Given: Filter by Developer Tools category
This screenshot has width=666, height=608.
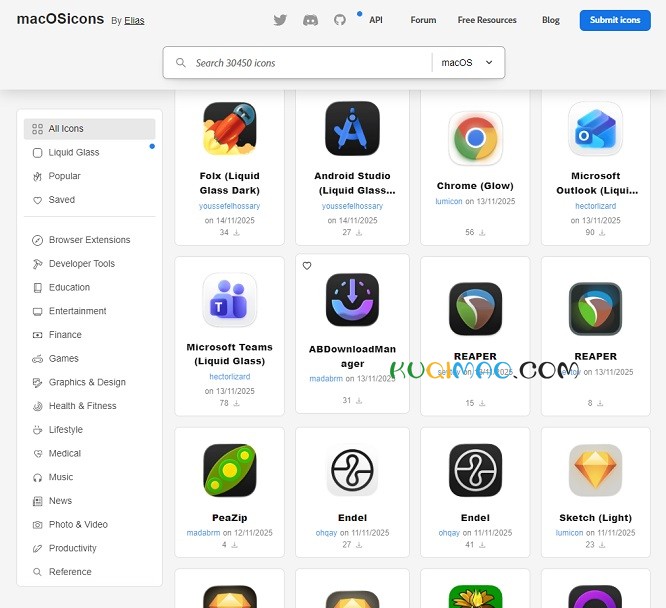Looking at the screenshot, I should [90, 264].
